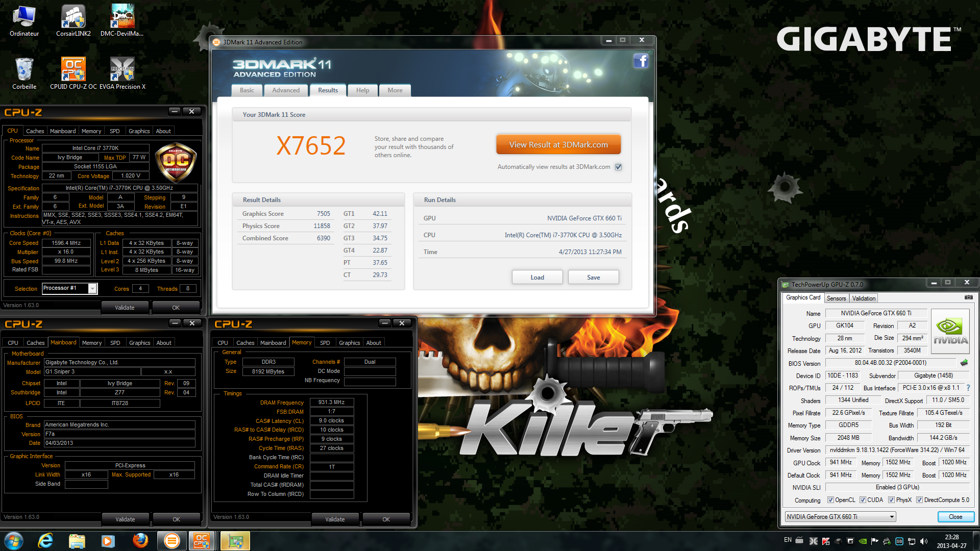Click the volume speaker tray icon

pos(924,541)
